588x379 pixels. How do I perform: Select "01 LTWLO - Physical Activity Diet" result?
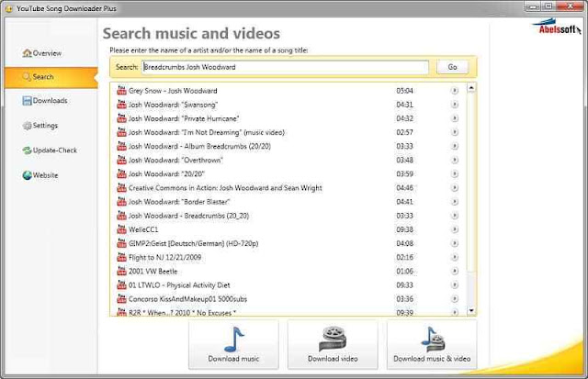coord(179,285)
